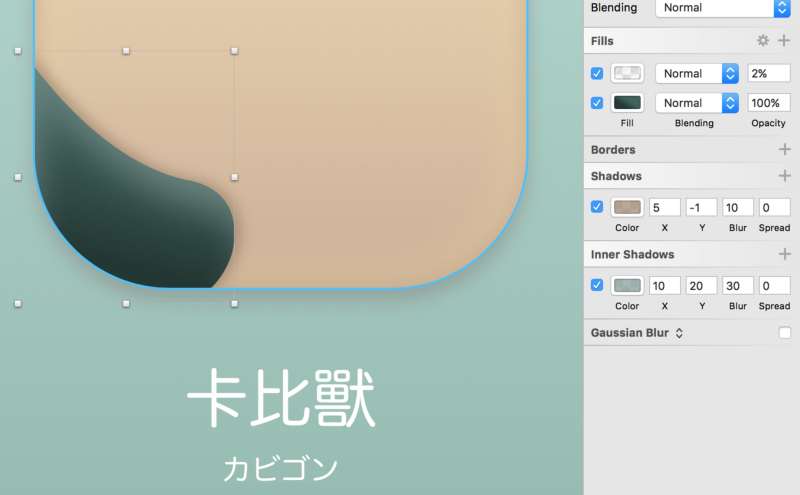Open the layer Blending mode dropdown
This screenshot has height=495, width=800.
point(723,8)
